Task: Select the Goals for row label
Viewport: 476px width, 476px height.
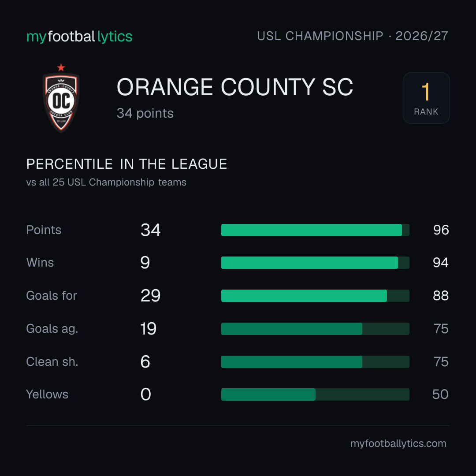Action: point(52,296)
